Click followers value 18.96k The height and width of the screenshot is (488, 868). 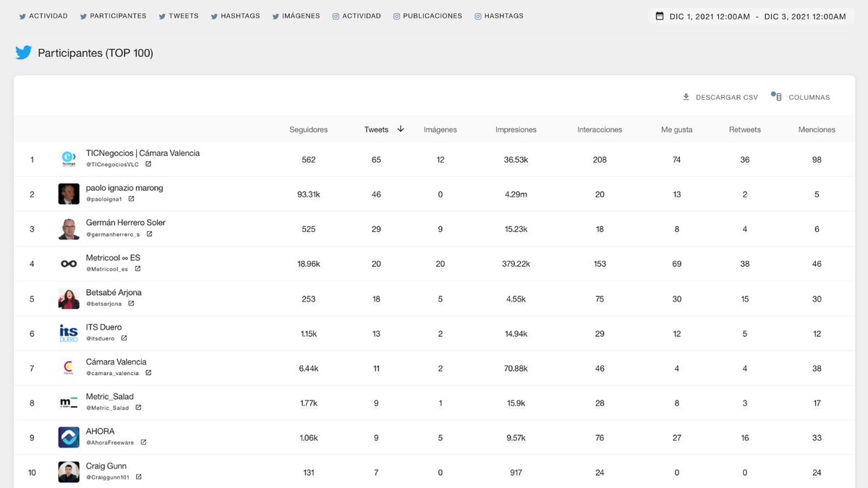309,264
